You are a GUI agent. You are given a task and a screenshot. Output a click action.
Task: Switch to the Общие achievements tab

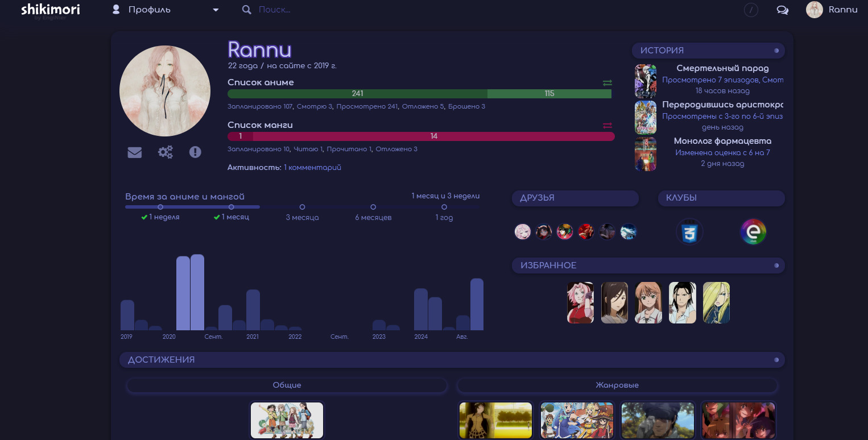click(287, 385)
